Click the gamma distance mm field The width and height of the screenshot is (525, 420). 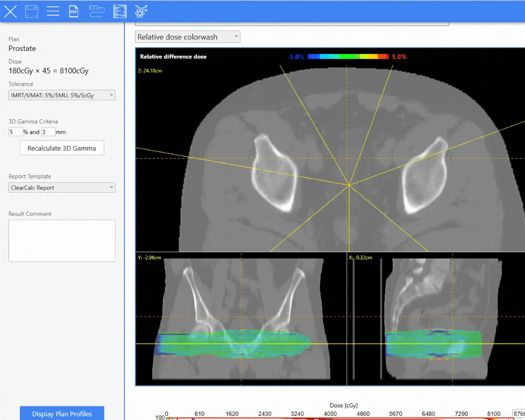point(48,132)
